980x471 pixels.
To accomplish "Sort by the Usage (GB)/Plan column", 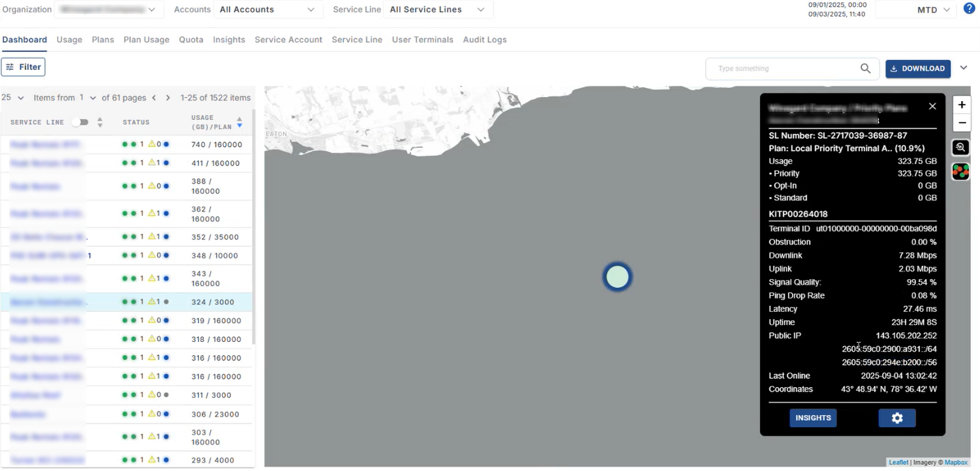I will [x=239, y=122].
